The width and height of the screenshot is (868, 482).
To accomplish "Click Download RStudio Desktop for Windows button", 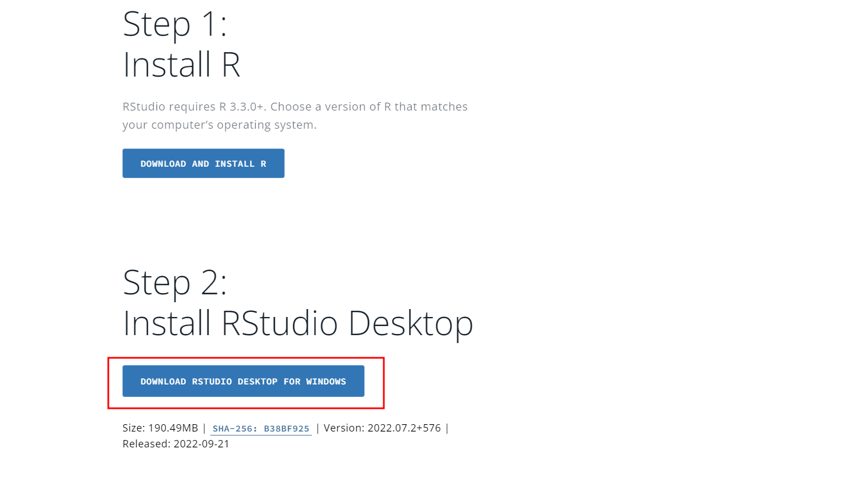I will [243, 381].
